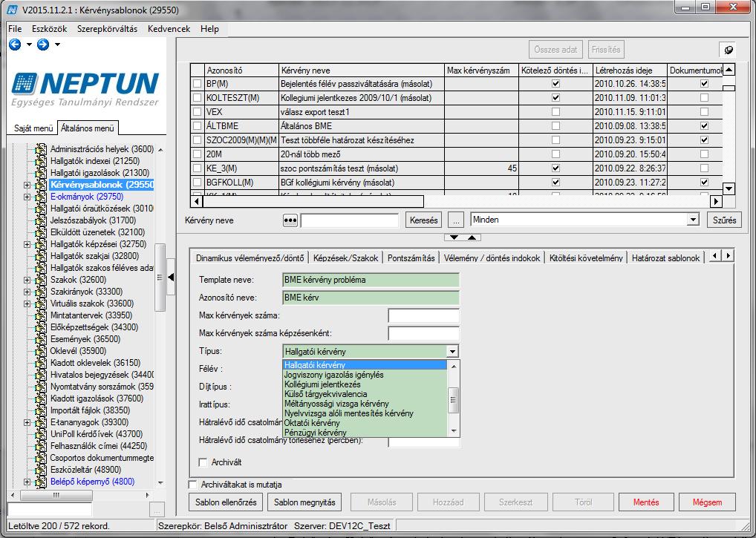The width and height of the screenshot is (756, 538).
Task: Click the Típus dropdown list scrollbar thumb
Action: point(453,400)
